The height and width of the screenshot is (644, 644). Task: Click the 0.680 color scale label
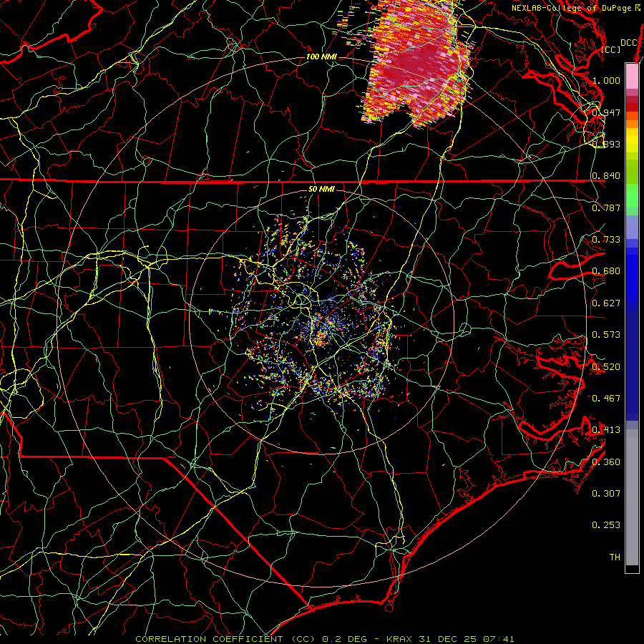pos(606,271)
